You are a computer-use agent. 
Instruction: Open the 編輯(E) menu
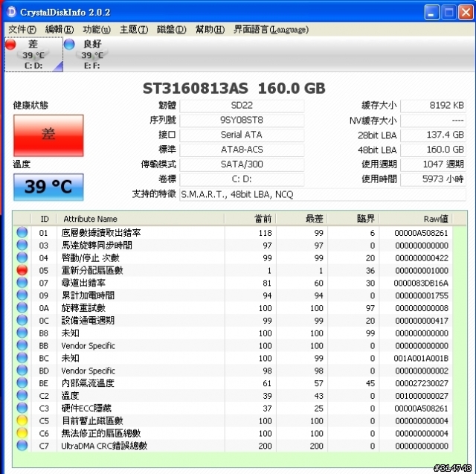coord(59,30)
